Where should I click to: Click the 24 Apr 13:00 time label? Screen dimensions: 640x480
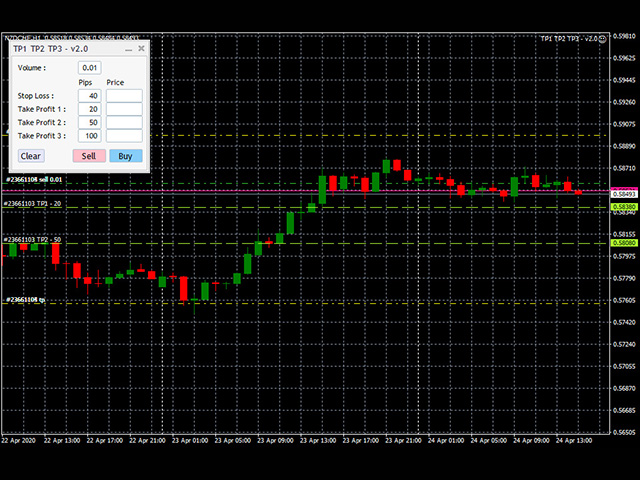[x=574, y=441]
